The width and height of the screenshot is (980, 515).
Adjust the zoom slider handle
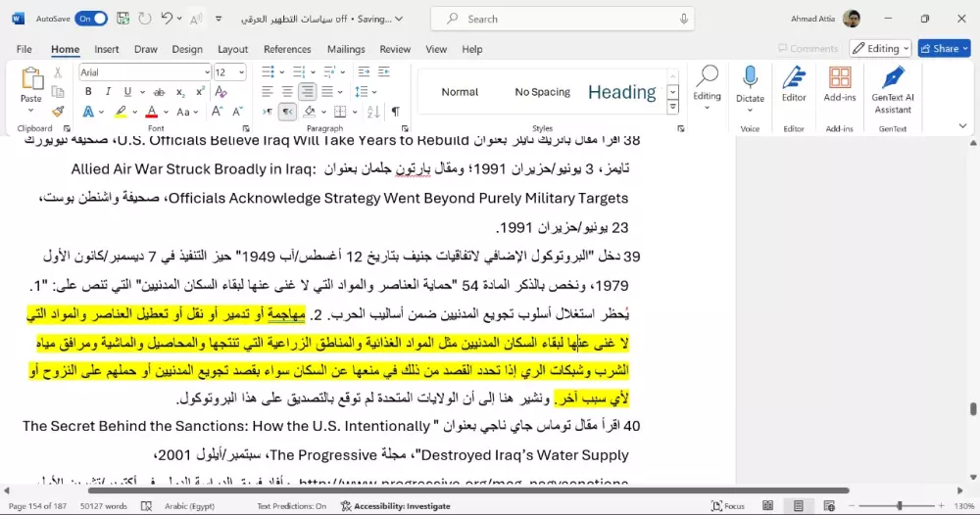900,505
